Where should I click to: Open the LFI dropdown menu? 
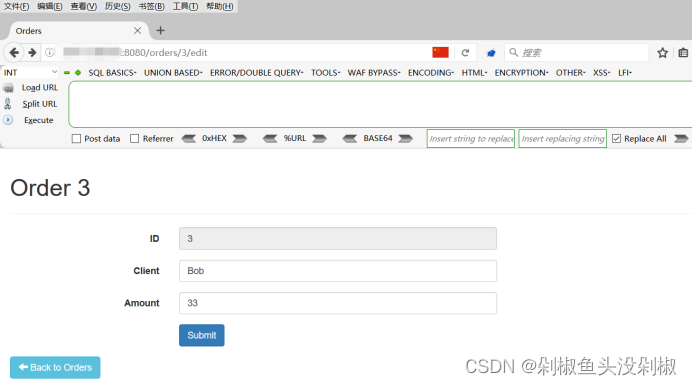pos(625,72)
